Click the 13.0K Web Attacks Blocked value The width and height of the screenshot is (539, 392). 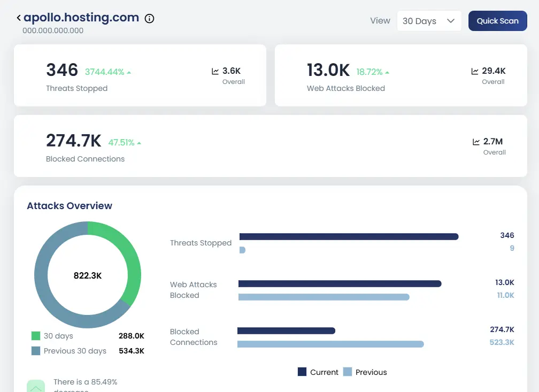click(x=328, y=70)
